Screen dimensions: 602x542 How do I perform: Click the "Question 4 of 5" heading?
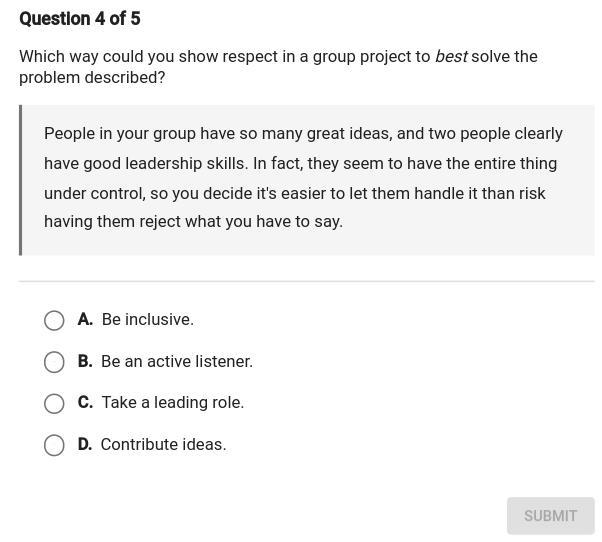(80, 19)
